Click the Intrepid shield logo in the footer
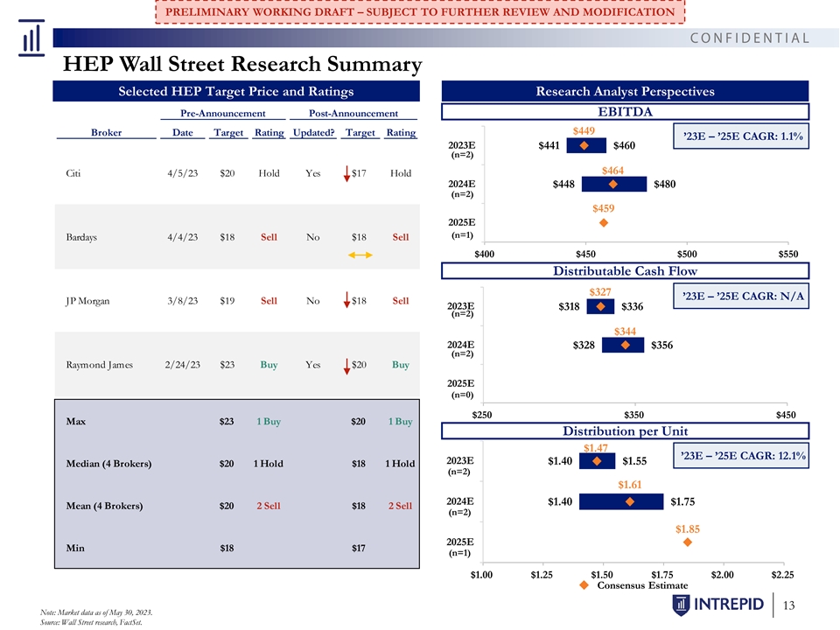 [681, 605]
